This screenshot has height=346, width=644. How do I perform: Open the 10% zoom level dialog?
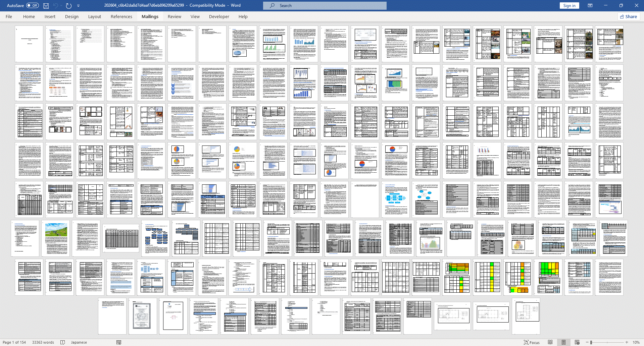click(636, 342)
